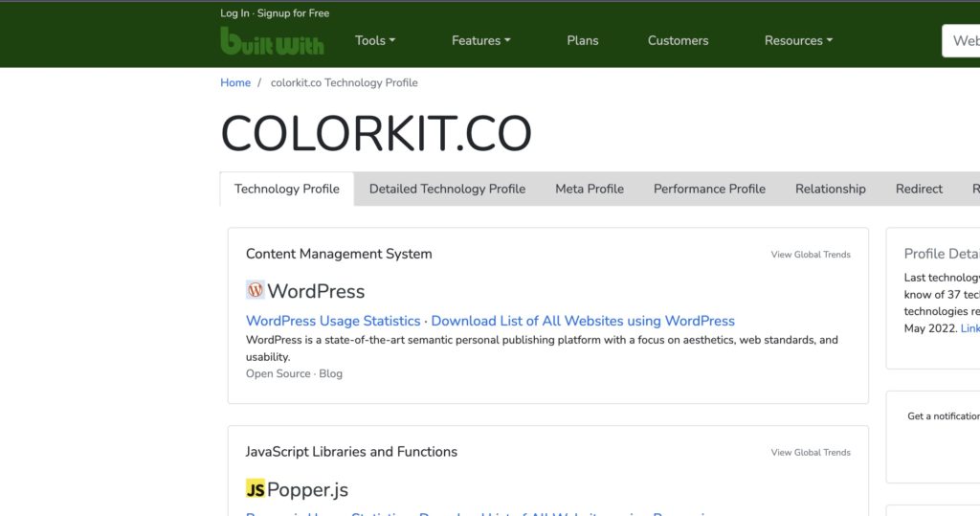Click the colorkit.co Technology Profile breadcrumb
This screenshot has height=516, width=980.
point(344,82)
